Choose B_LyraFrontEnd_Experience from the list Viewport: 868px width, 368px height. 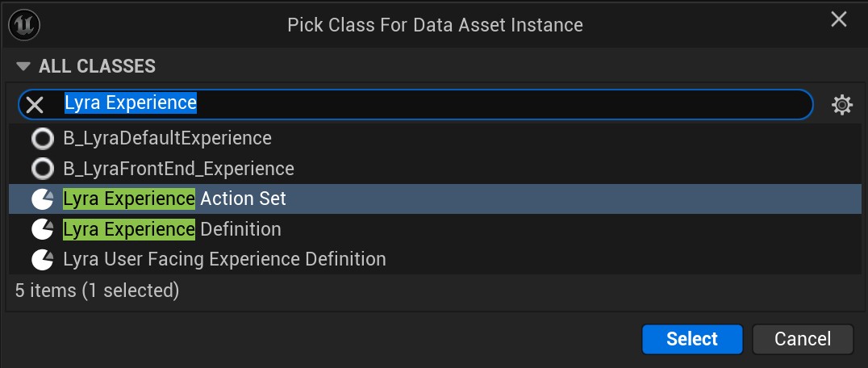178,169
